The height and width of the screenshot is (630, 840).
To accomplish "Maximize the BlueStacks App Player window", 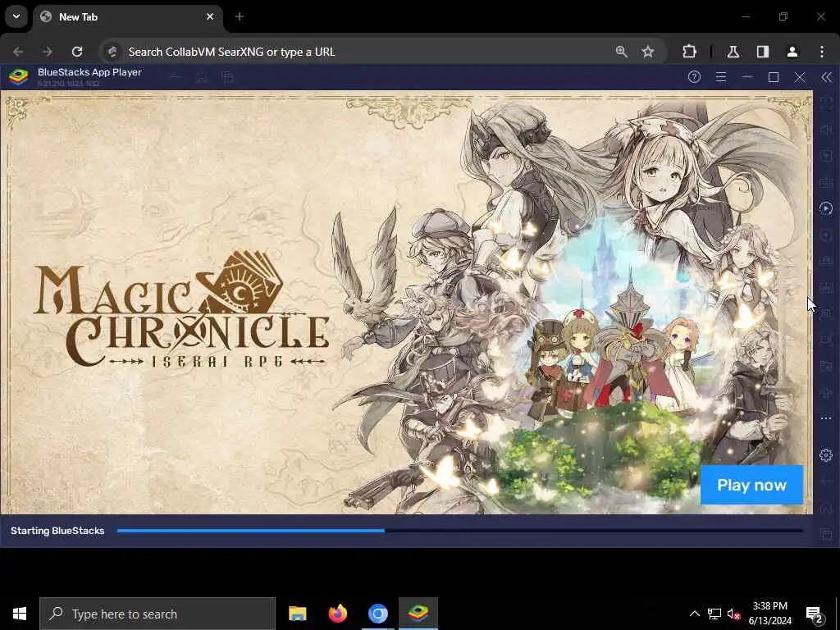I will click(x=773, y=77).
